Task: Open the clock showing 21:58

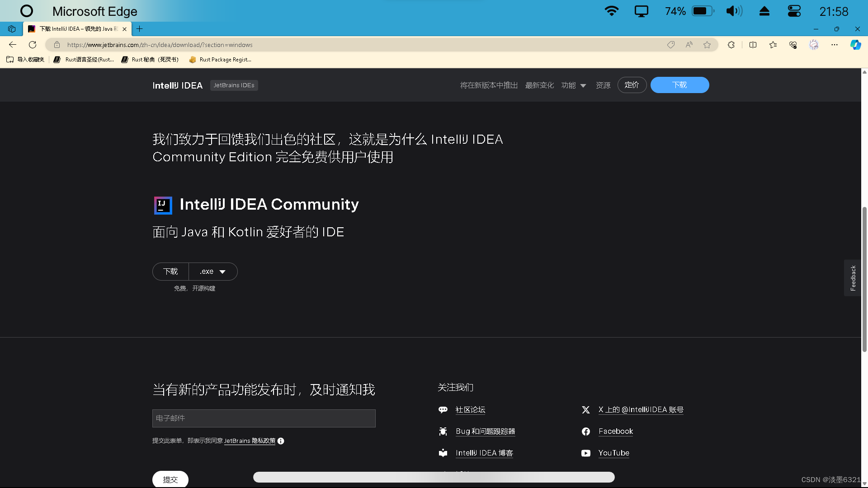Action: tap(834, 11)
